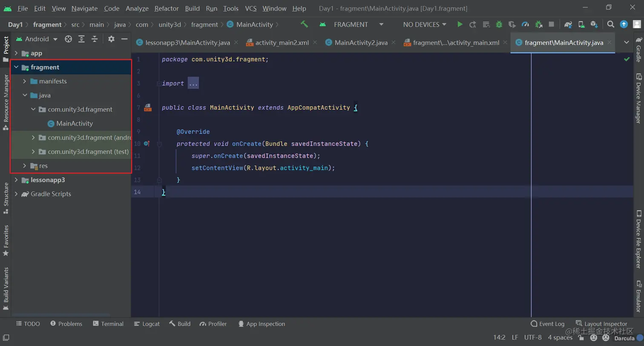This screenshot has height=346, width=644.
Task: Click the UTF-8 encoding status entry
Action: [x=533, y=337]
